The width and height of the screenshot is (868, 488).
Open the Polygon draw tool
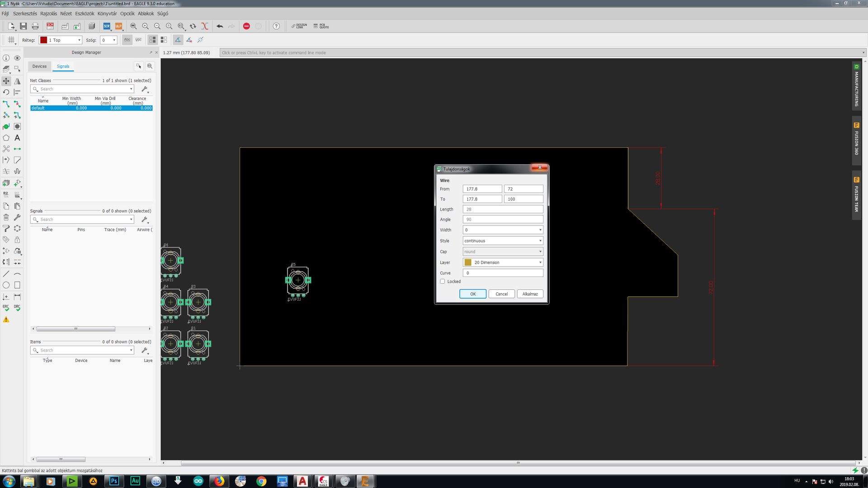click(6, 138)
